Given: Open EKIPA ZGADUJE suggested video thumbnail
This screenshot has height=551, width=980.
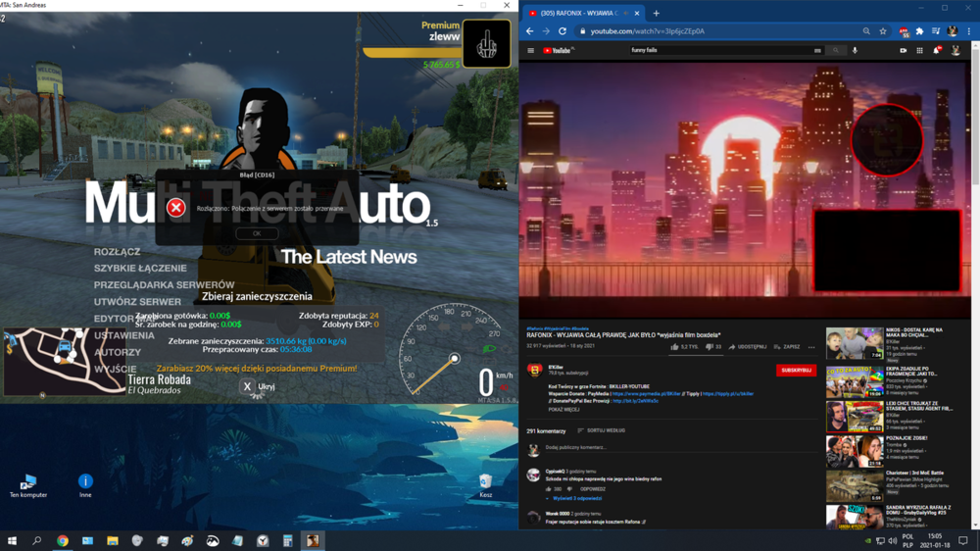Looking at the screenshot, I should (855, 382).
